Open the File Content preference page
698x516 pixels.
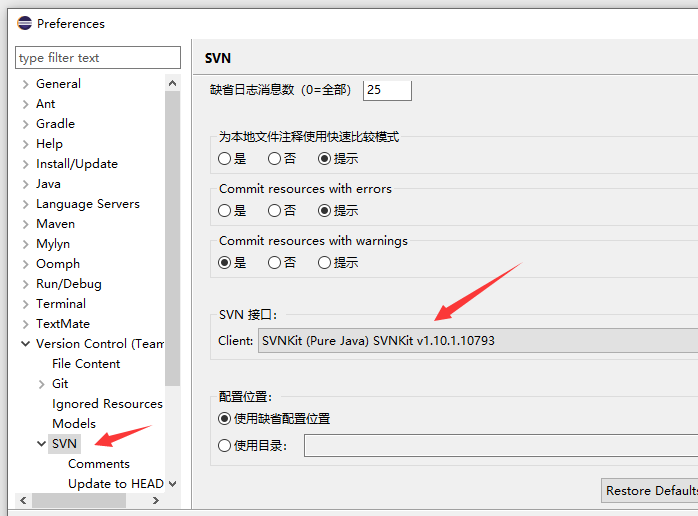coord(86,364)
